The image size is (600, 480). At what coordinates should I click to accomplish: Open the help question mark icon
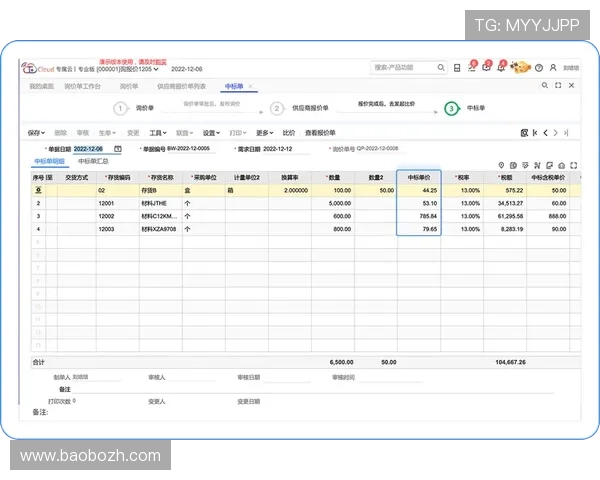pyautogui.click(x=539, y=68)
